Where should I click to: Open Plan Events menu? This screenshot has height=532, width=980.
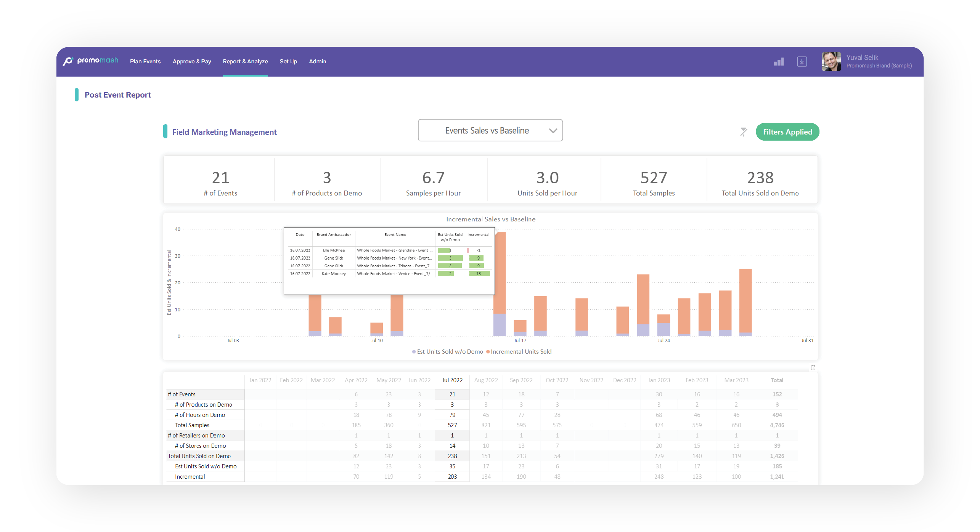[145, 61]
